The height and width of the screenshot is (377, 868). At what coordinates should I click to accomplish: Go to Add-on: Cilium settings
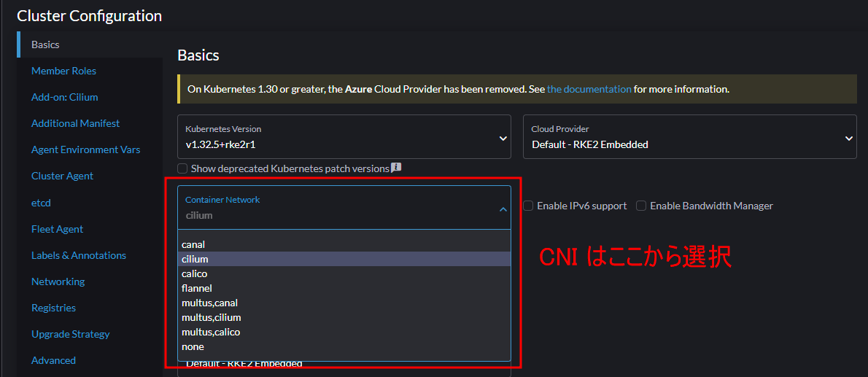tap(64, 97)
